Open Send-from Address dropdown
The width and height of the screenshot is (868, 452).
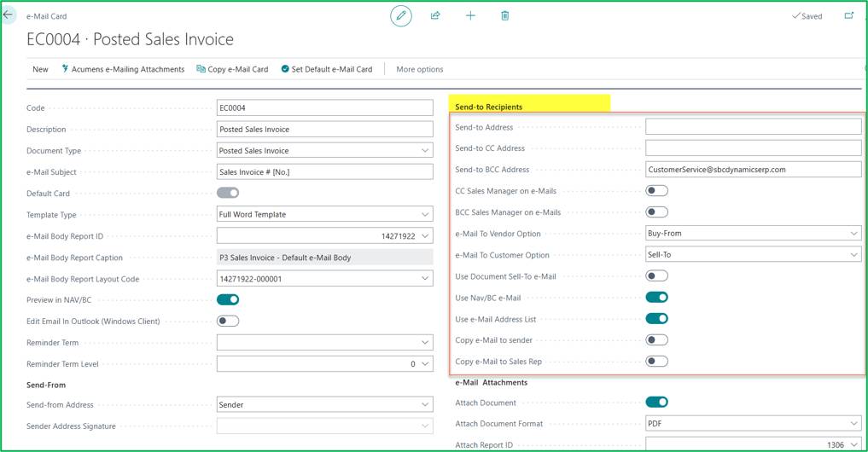[x=424, y=404]
